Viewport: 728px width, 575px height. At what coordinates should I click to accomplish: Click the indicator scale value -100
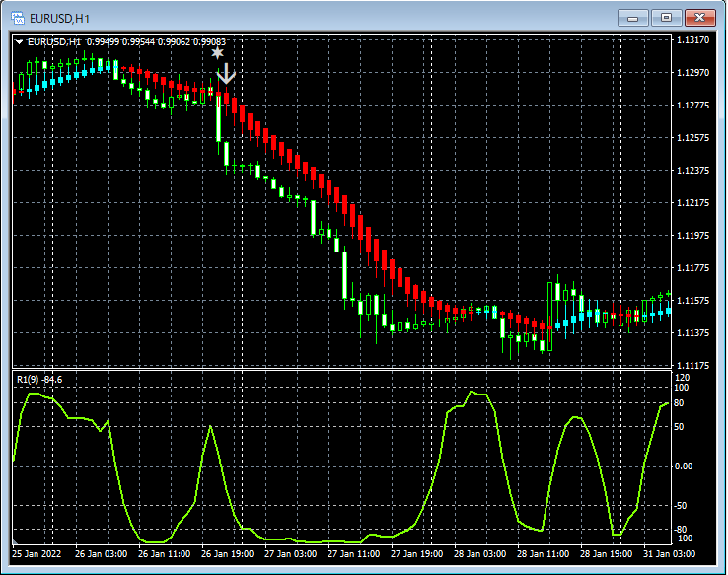pos(683,539)
